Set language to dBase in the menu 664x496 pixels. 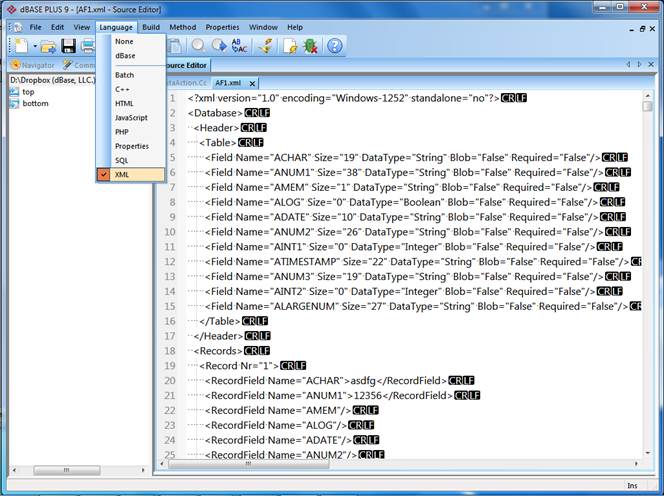pyautogui.click(x=125, y=56)
